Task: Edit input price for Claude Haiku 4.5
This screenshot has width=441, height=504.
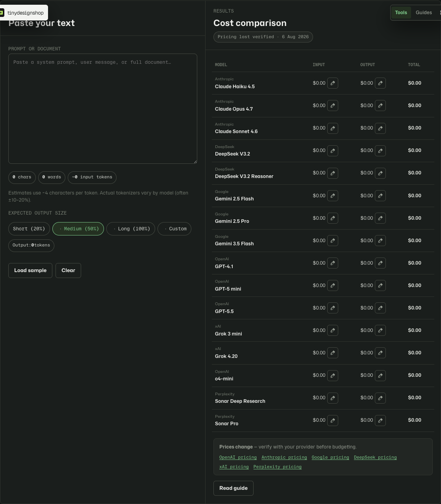Action: pyautogui.click(x=333, y=83)
